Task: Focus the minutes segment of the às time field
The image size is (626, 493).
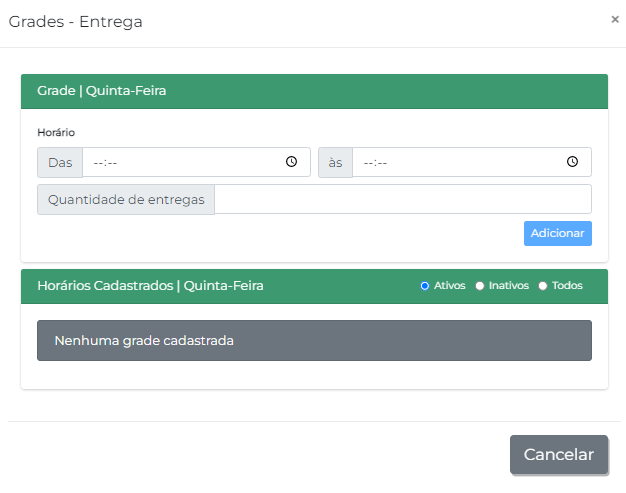Action: tap(383, 162)
